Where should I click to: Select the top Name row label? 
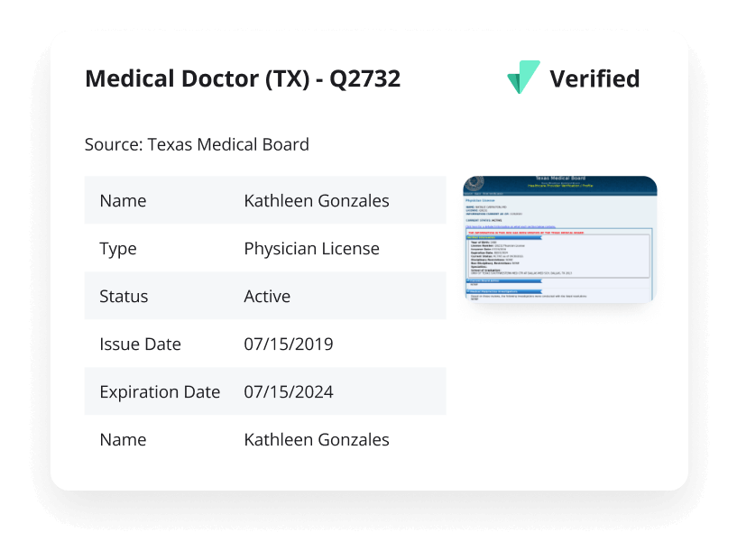124,200
